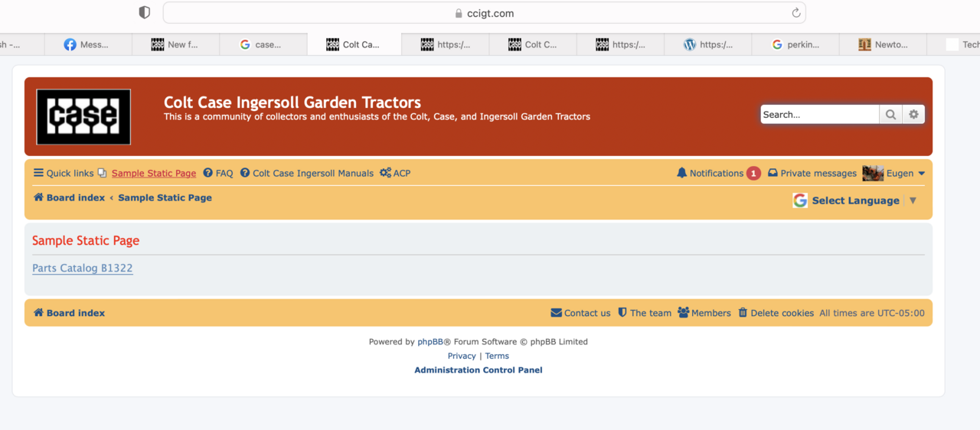Click the Case logo image
Screen dimensions: 980x430
pos(83,117)
